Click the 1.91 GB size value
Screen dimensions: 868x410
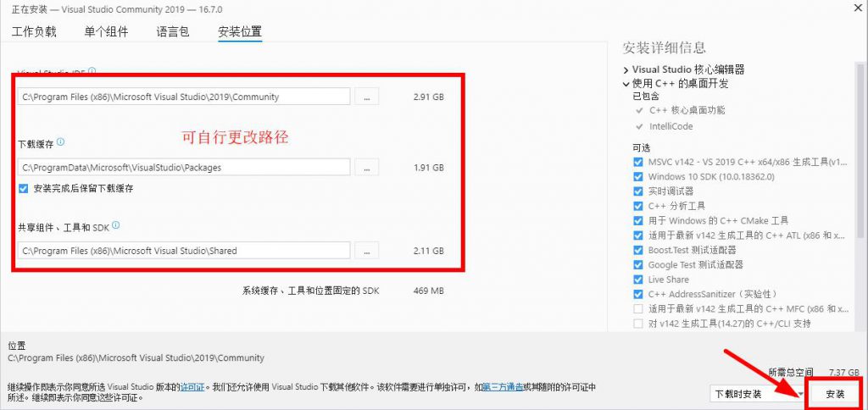428,168
